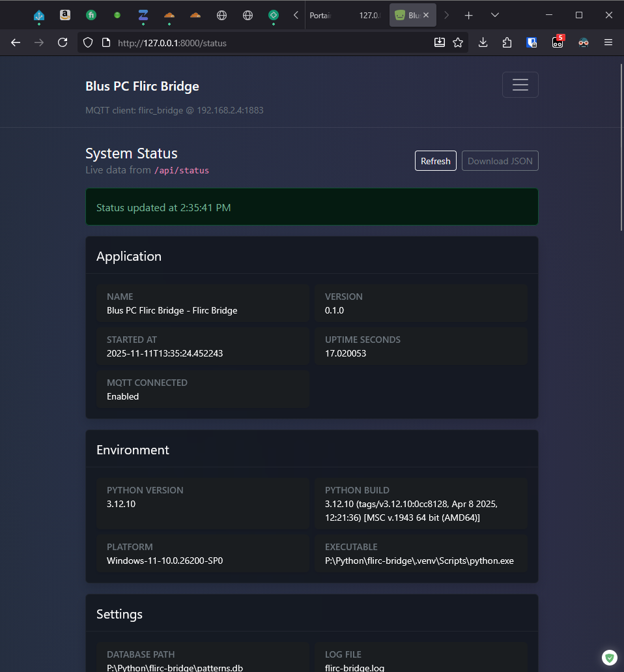Click the Download JSON button
The width and height of the screenshot is (624, 672).
click(x=500, y=161)
